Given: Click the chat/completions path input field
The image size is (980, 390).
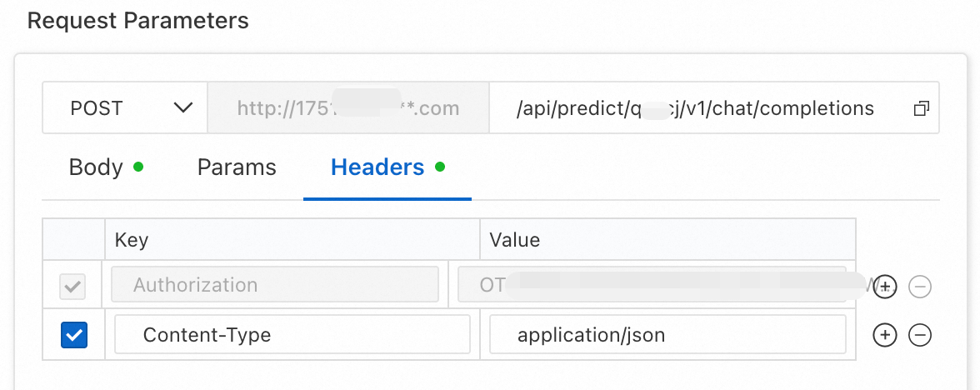Looking at the screenshot, I should point(696,108).
